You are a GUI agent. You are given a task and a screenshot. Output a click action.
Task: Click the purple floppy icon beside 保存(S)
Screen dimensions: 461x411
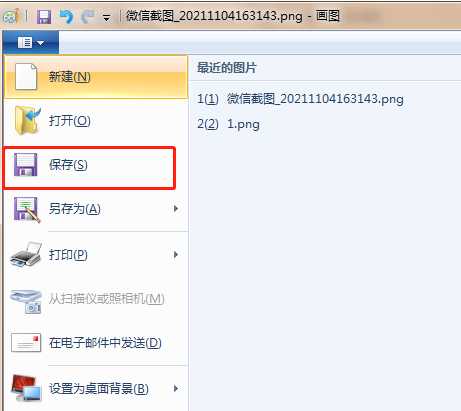[26, 165]
